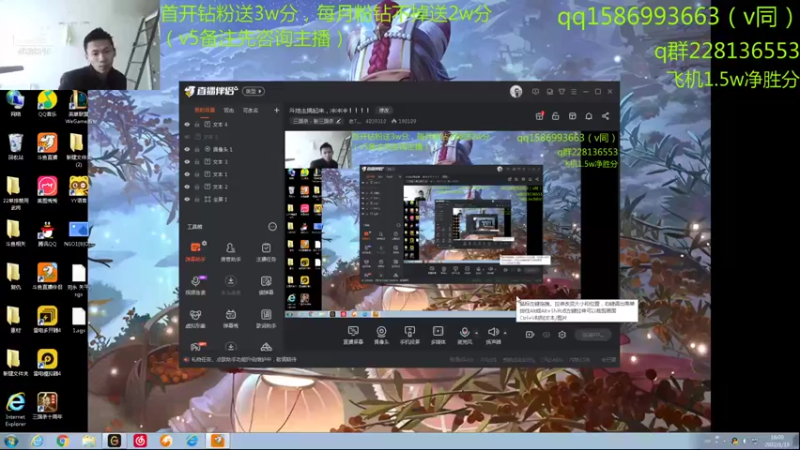800x450 pixels.
Task: Expand microphone options arrow
Action: tap(477, 333)
